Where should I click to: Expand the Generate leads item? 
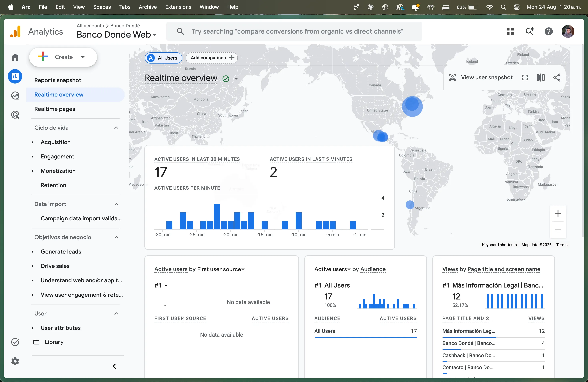coord(32,252)
